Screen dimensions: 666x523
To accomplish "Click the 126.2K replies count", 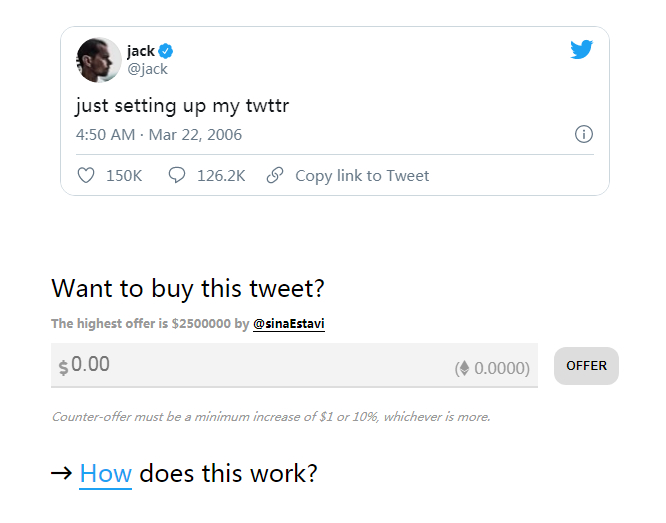I will point(221,176).
